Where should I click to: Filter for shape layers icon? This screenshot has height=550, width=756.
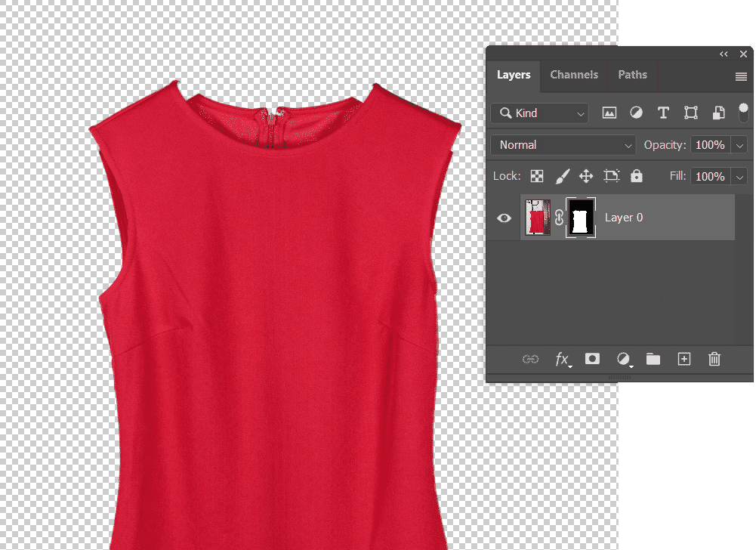pos(690,113)
